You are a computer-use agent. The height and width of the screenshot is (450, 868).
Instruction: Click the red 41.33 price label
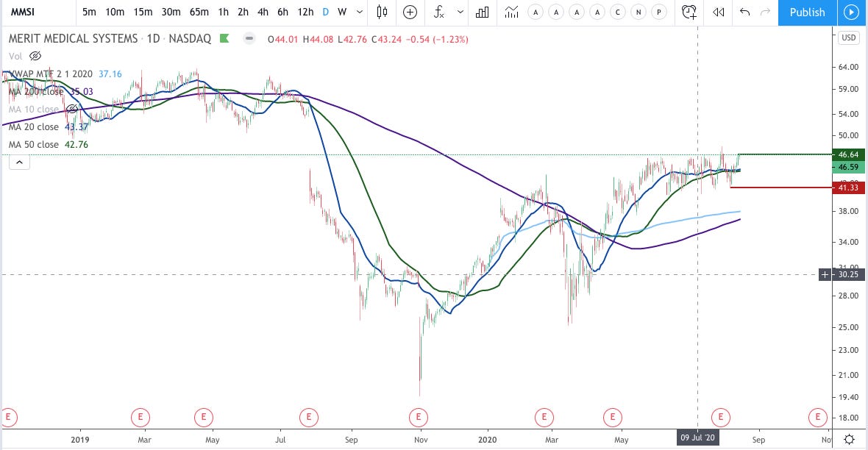[848, 187]
